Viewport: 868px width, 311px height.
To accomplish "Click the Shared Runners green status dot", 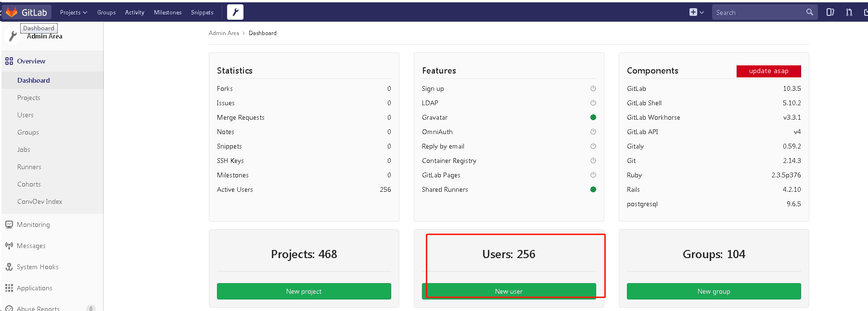I will [593, 189].
